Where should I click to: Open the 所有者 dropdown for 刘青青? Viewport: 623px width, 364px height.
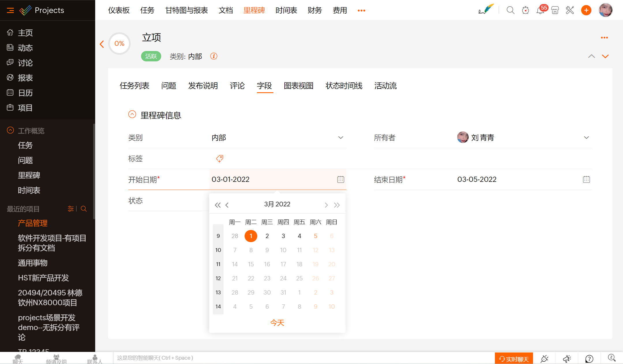pyautogui.click(x=586, y=137)
